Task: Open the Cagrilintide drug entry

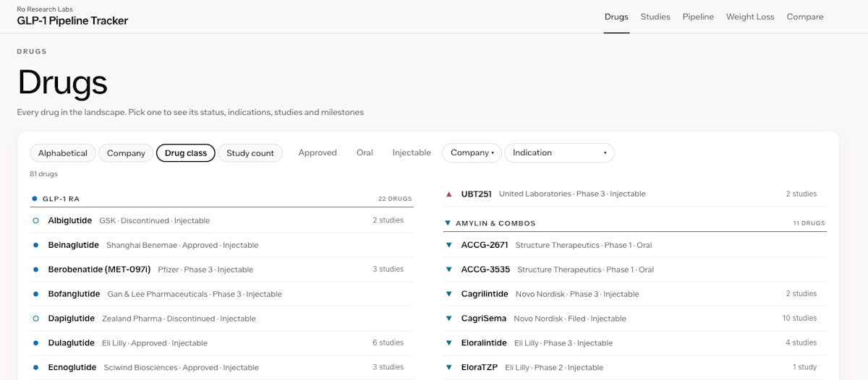Action: [x=635, y=294]
